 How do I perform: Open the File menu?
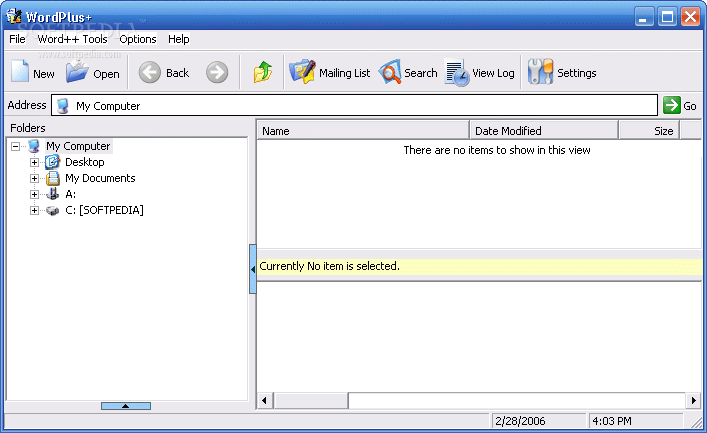coord(17,39)
